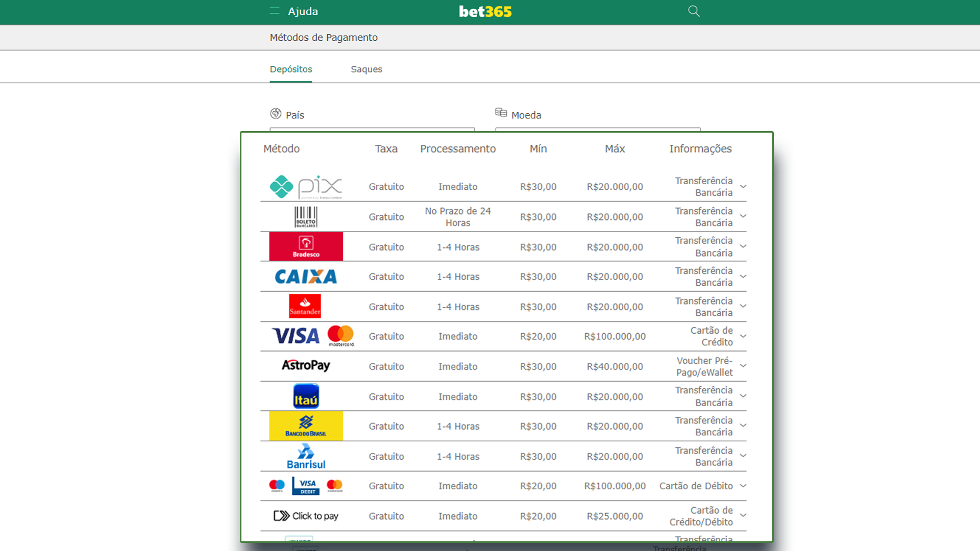Click the País field label
The image size is (980, 551).
pyautogui.click(x=295, y=115)
